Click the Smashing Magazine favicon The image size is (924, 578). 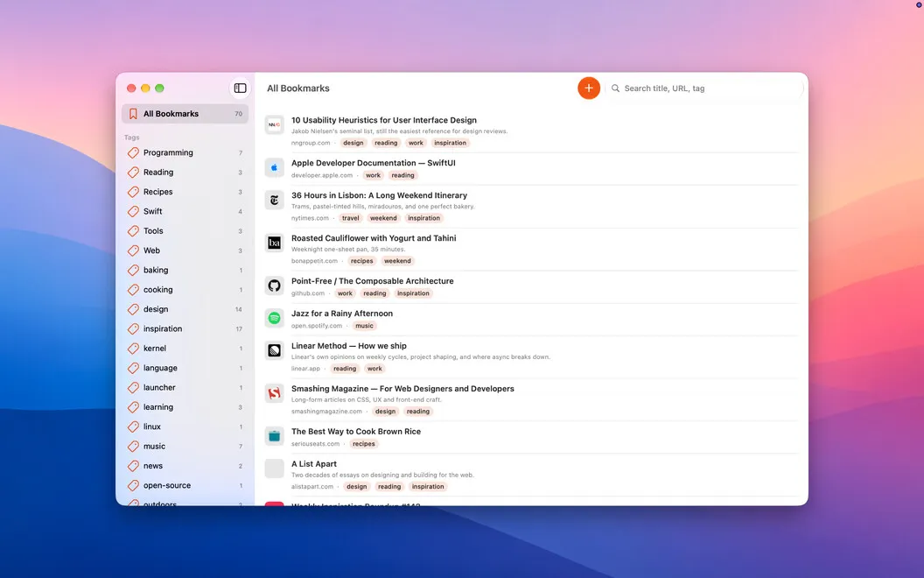(x=274, y=393)
